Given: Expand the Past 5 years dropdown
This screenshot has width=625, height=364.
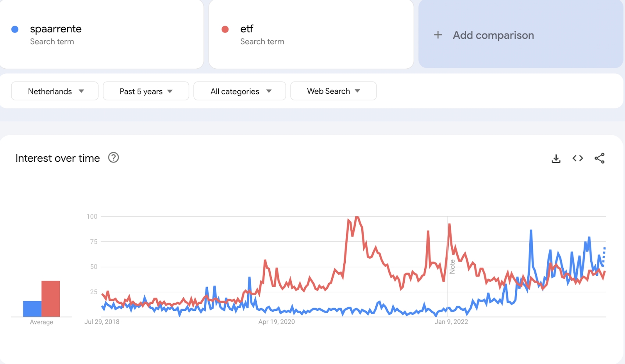Looking at the screenshot, I should (x=146, y=91).
